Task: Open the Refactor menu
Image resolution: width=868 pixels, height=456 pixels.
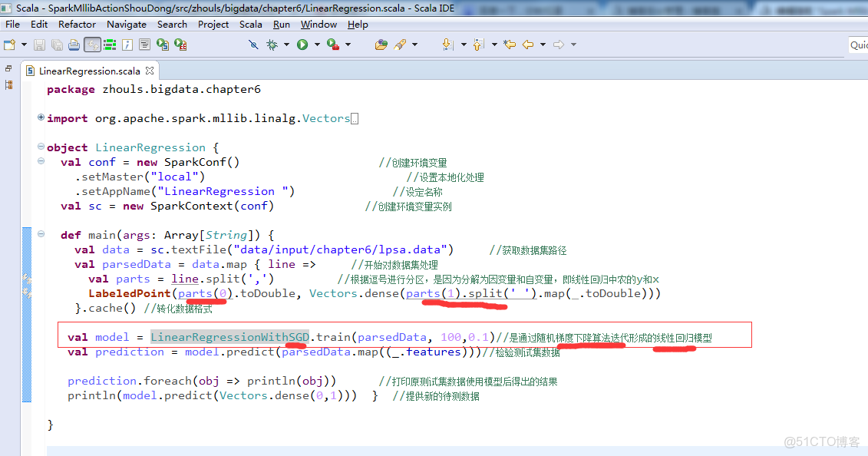Action: pos(77,25)
